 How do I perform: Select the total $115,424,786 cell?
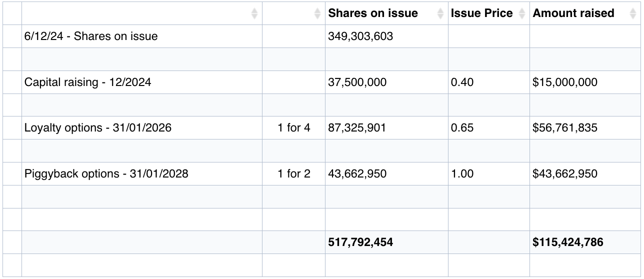tap(567, 242)
